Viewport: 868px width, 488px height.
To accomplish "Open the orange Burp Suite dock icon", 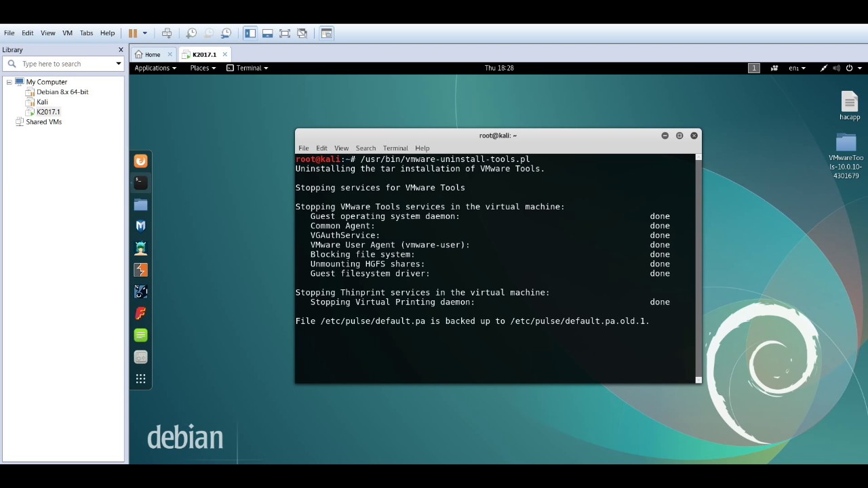I will [x=140, y=161].
